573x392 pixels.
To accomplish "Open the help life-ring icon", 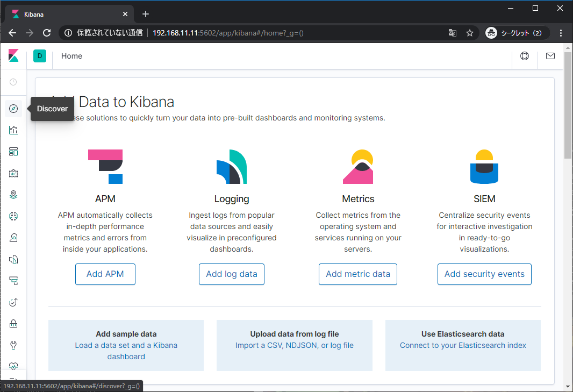I will 524,55.
